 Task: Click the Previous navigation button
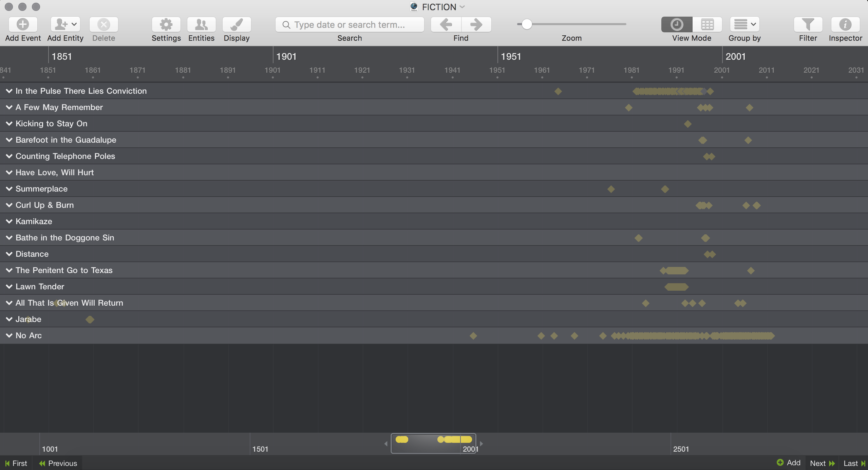click(58, 463)
